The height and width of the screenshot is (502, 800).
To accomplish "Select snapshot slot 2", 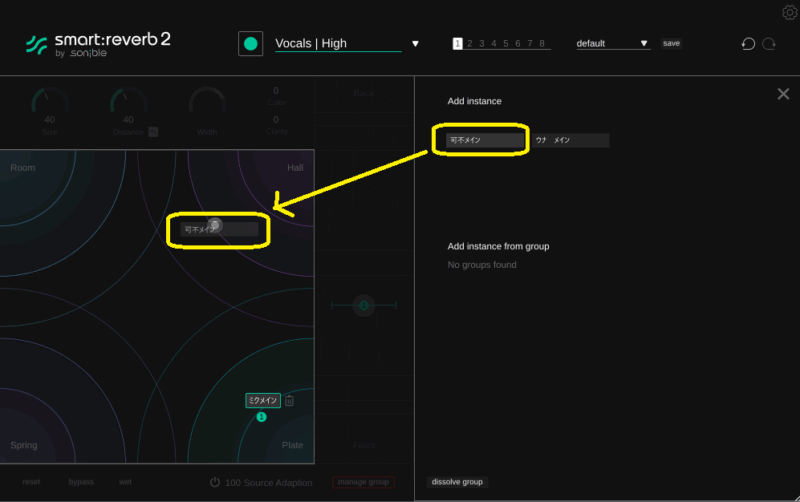I will pos(469,44).
